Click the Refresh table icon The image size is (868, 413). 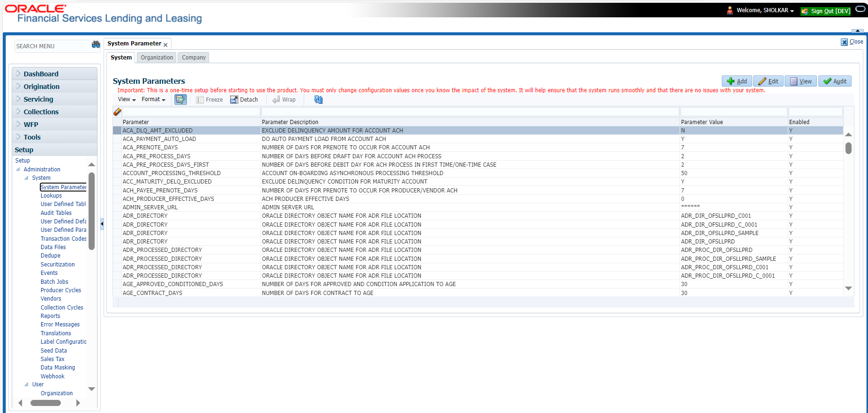click(x=318, y=100)
